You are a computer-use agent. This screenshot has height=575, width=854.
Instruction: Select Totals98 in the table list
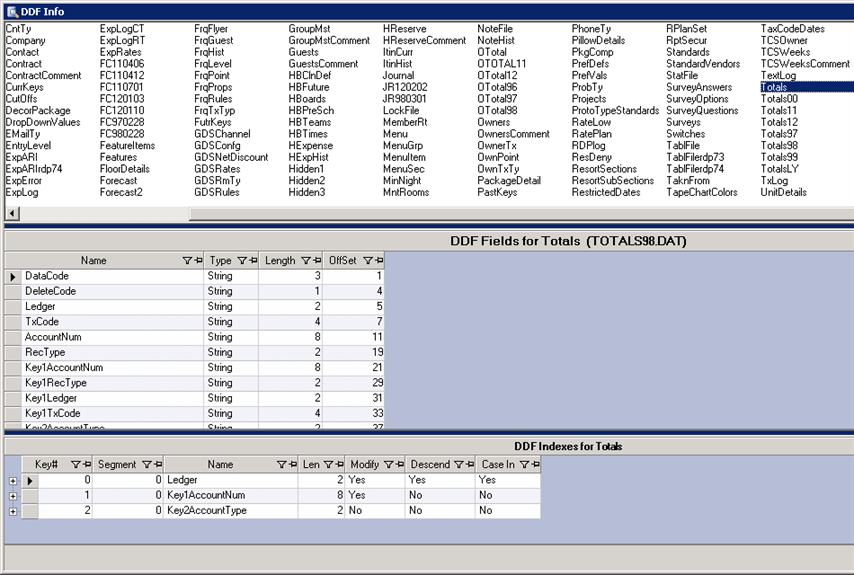779,146
